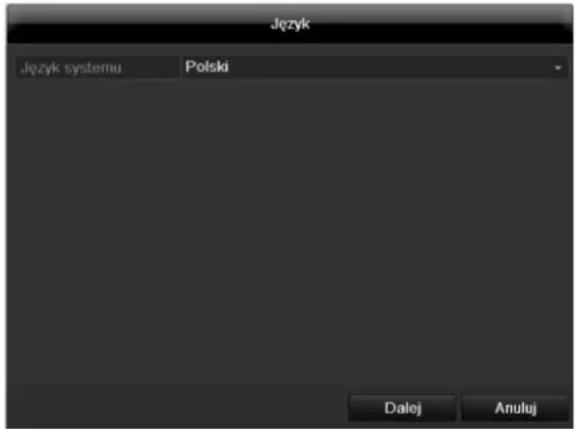Focus the Język title text

coord(290,25)
